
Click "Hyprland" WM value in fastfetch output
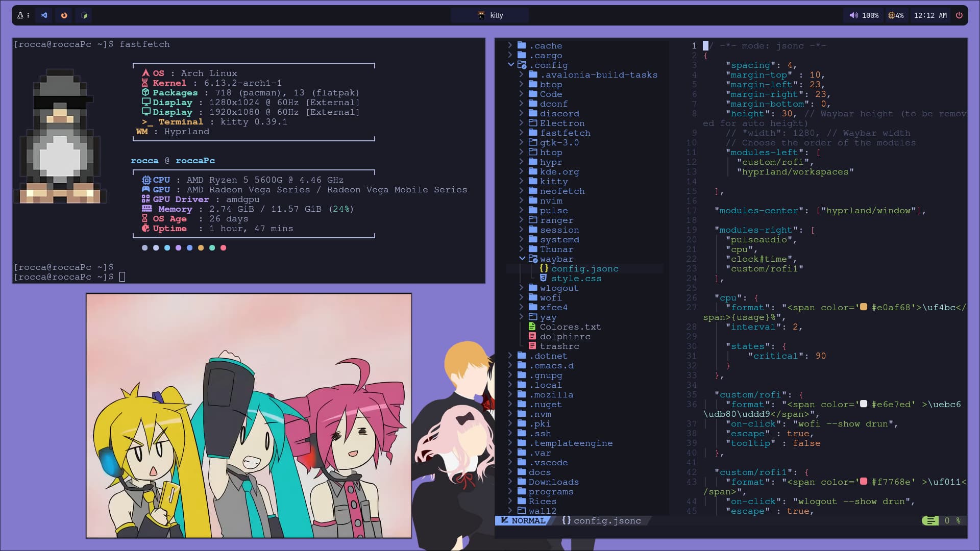(187, 131)
